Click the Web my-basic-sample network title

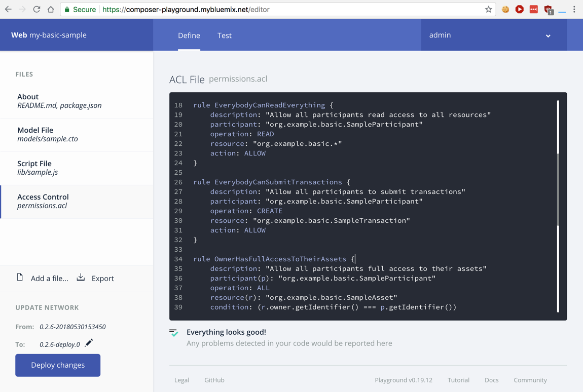pos(49,35)
